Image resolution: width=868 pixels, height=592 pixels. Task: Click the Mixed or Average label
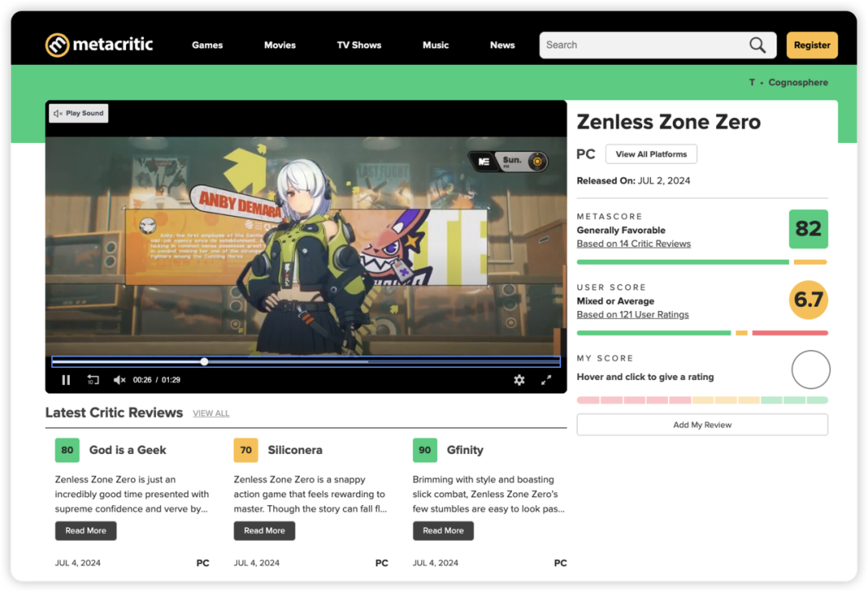coord(616,301)
